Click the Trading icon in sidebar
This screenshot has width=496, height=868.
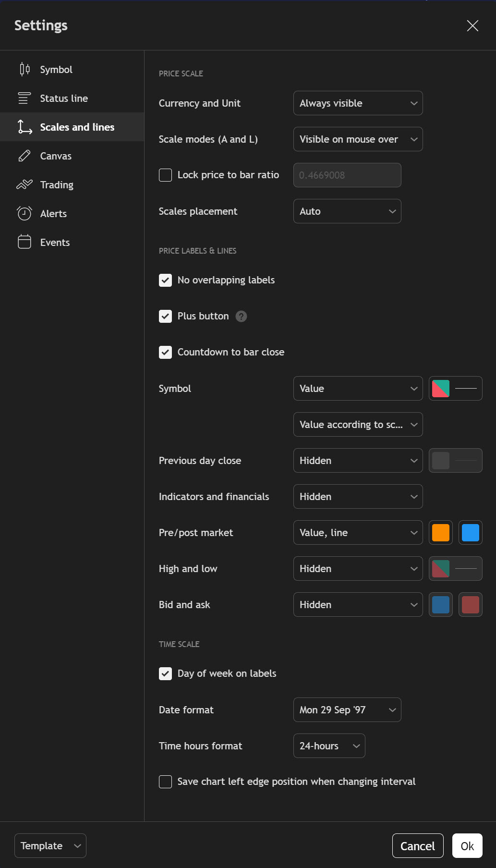(x=24, y=185)
